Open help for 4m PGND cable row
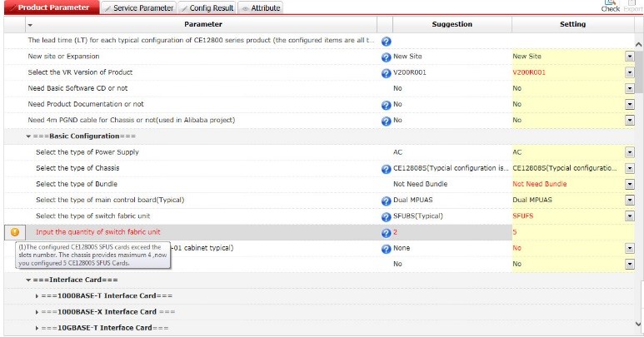Viewport: 644px width, 337px height. click(386, 121)
